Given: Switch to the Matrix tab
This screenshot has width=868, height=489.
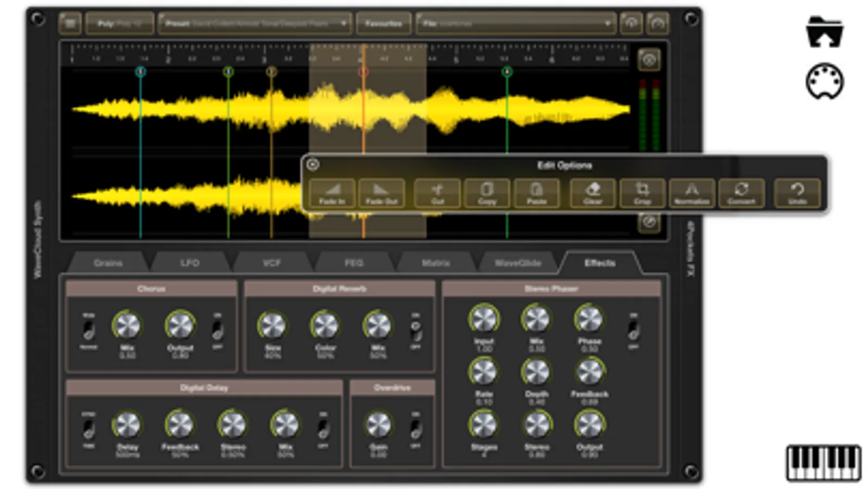Looking at the screenshot, I should (x=436, y=263).
